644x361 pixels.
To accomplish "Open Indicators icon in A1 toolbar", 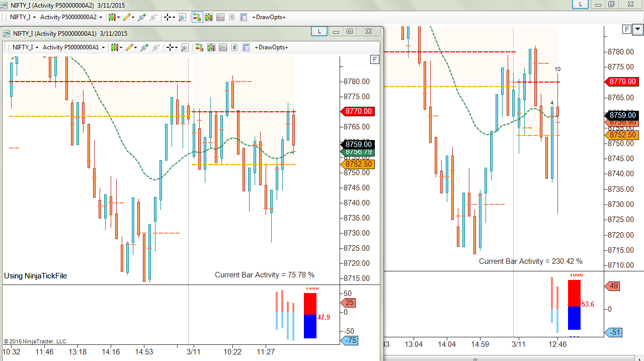I will coord(223,47).
